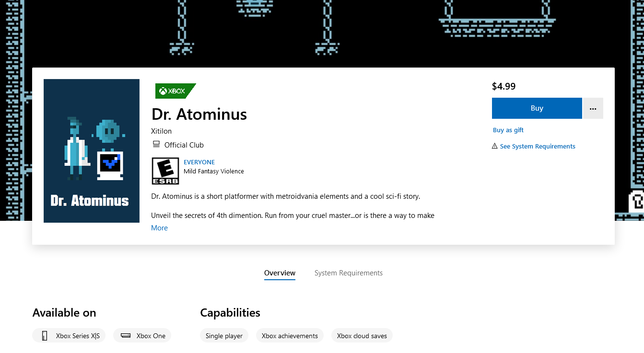Click the Dr. Atominus title heading

[x=199, y=114]
